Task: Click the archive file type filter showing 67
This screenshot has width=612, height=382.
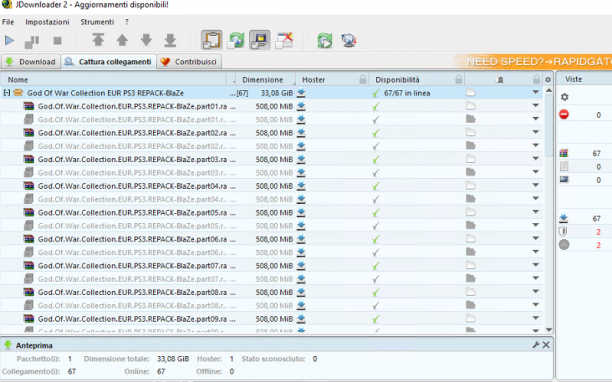Action: (x=564, y=153)
